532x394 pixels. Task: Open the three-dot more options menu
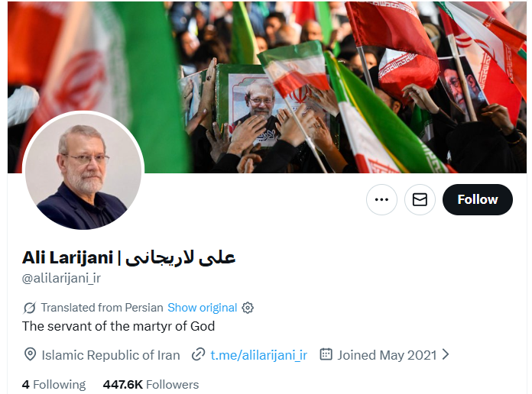click(x=381, y=199)
